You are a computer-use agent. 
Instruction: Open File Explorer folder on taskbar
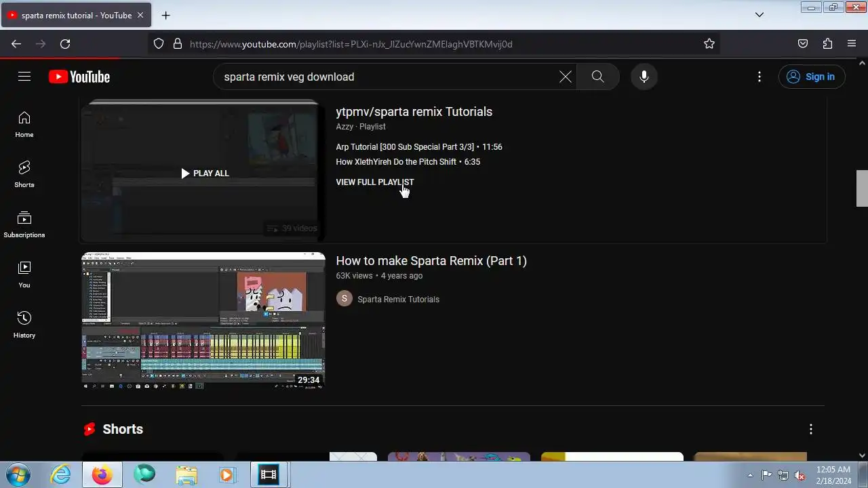(186, 475)
